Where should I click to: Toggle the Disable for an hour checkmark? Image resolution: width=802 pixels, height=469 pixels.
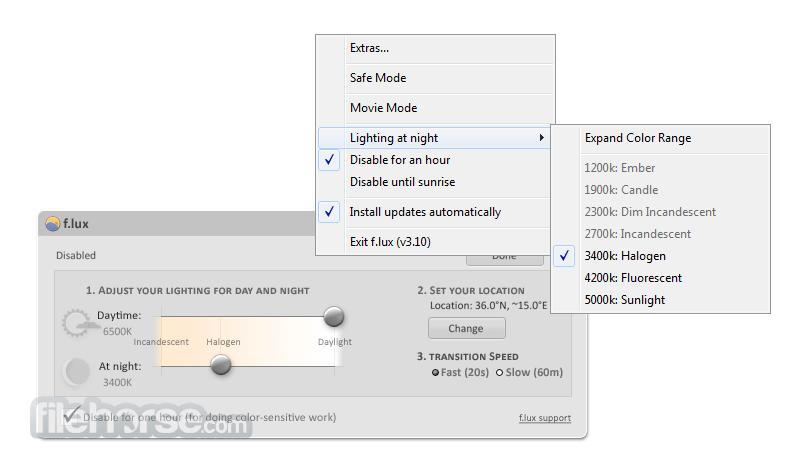click(329, 160)
